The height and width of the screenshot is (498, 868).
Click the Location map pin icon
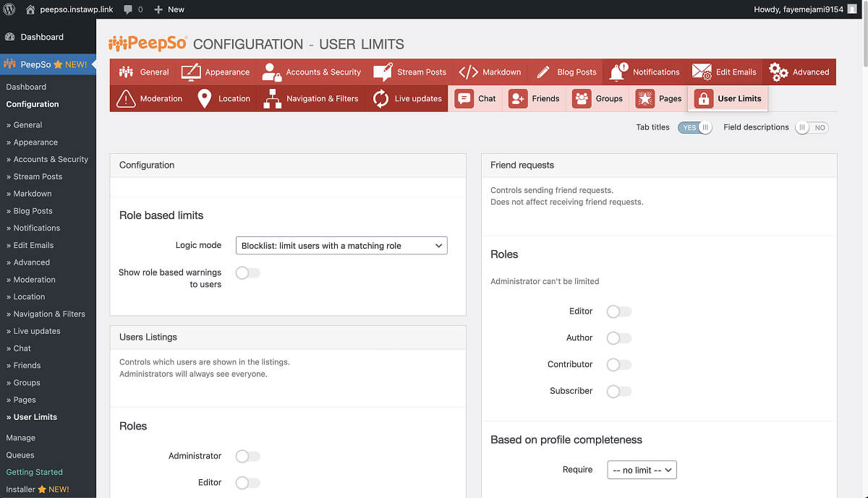coord(204,98)
